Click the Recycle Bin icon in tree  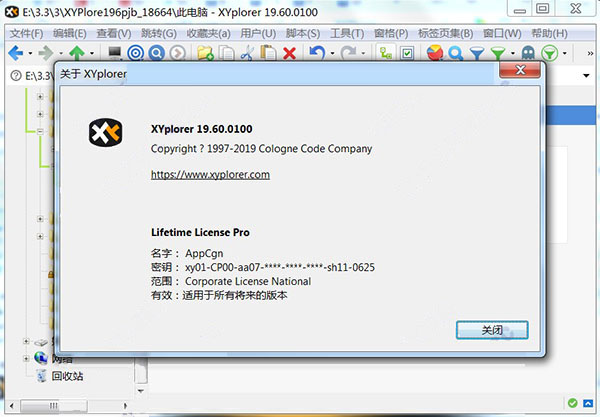(x=41, y=376)
